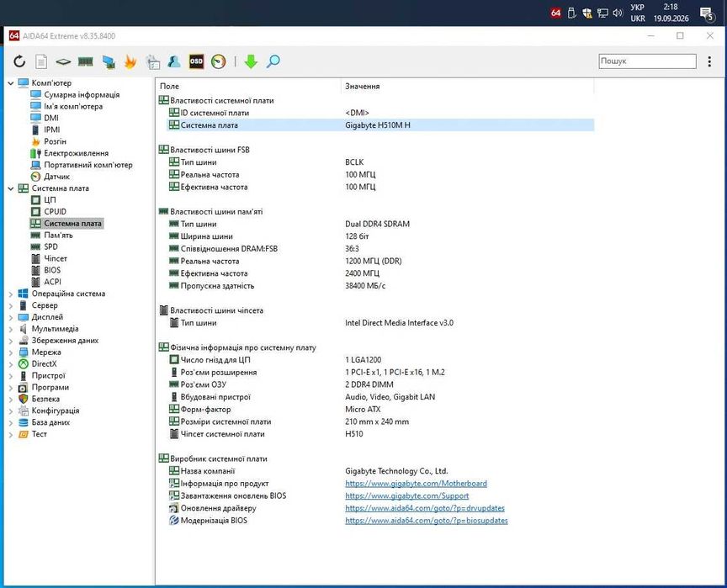Click the motherboard chip toolbar icon
The width and height of the screenshot is (727, 588).
click(x=63, y=61)
